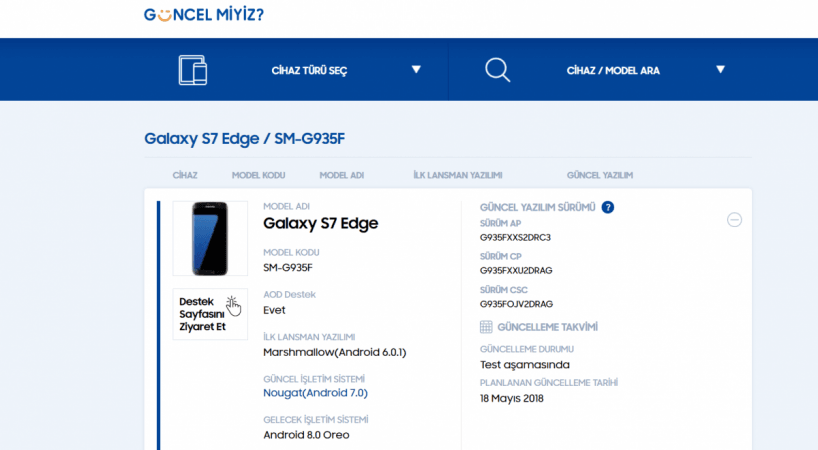Click the Galaxy S7 Edge model name
Screen dimensions: 818x450
(320, 223)
